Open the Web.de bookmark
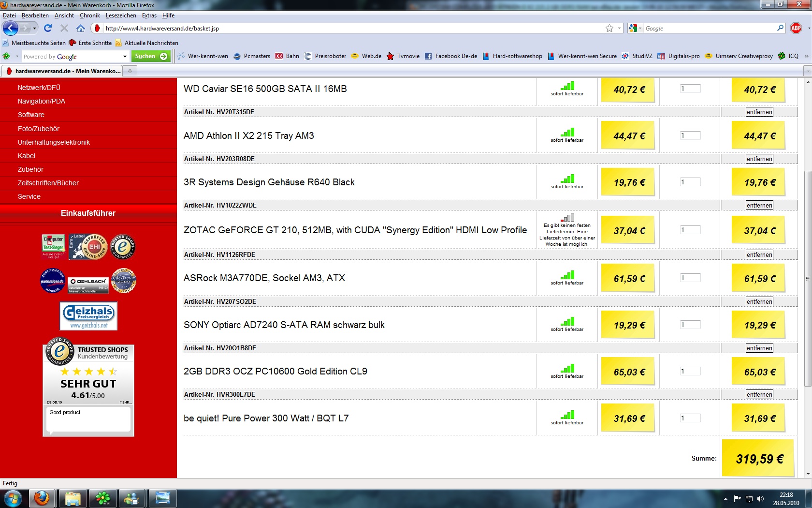The height and width of the screenshot is (508, 812). (366, 56)
